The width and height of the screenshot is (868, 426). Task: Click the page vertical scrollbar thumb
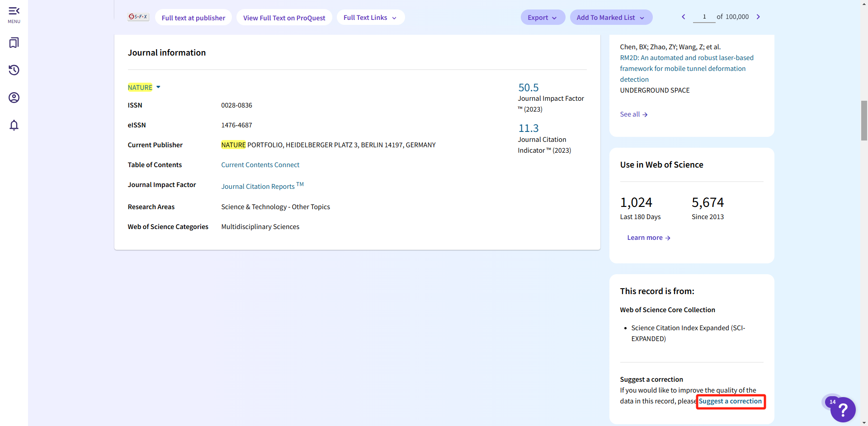(x=864, y=121)
